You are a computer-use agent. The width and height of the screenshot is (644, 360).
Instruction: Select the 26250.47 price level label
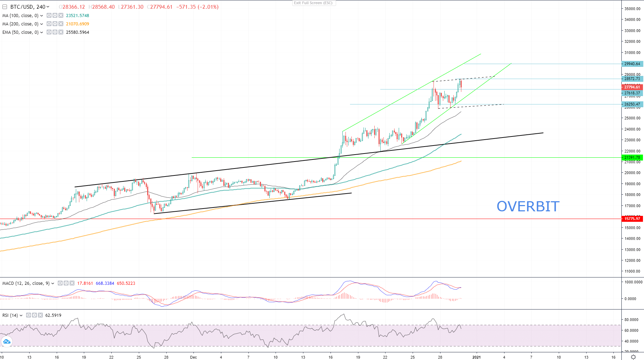(632, 104)
